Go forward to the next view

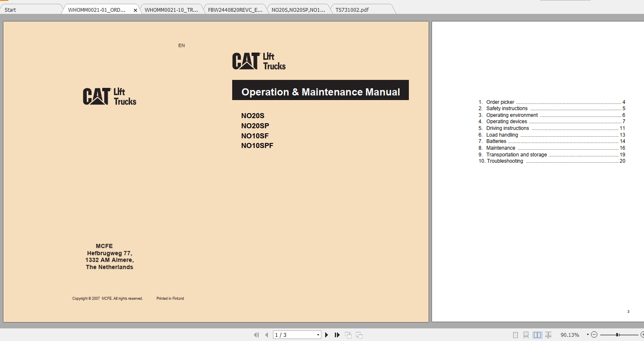[359, 334]
